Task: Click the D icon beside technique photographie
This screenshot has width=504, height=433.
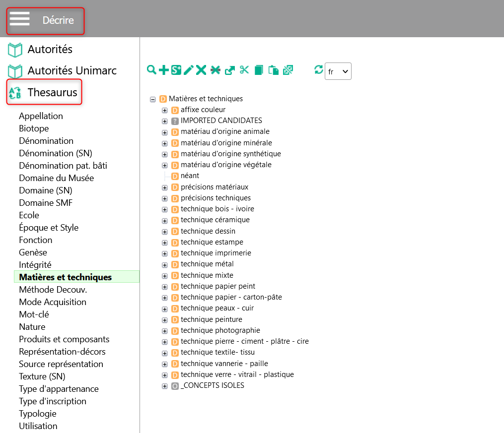Action: pos(175,331)
